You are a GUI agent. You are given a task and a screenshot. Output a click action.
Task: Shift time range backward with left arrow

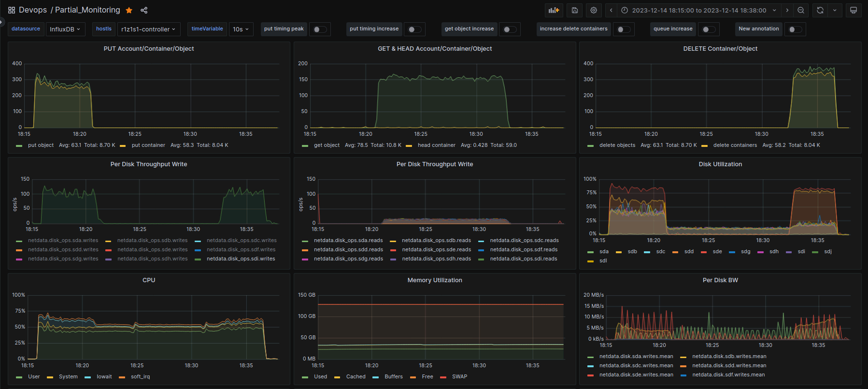point(611,10)
